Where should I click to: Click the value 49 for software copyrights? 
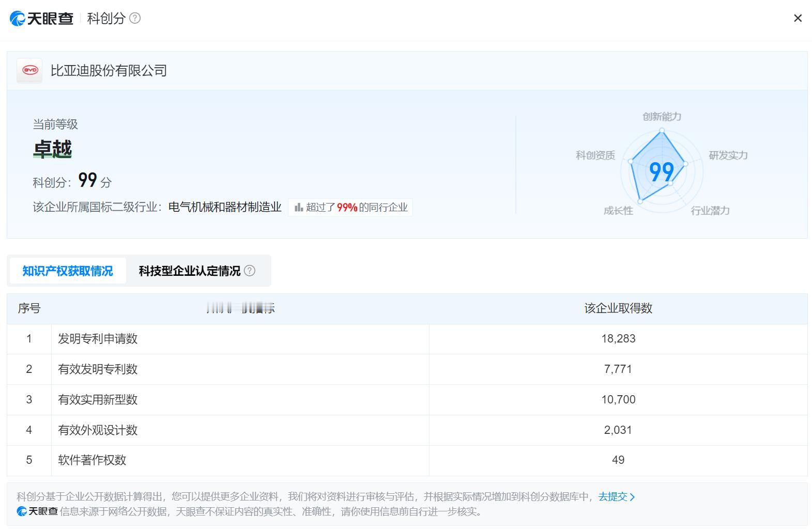tap(618, 460)
